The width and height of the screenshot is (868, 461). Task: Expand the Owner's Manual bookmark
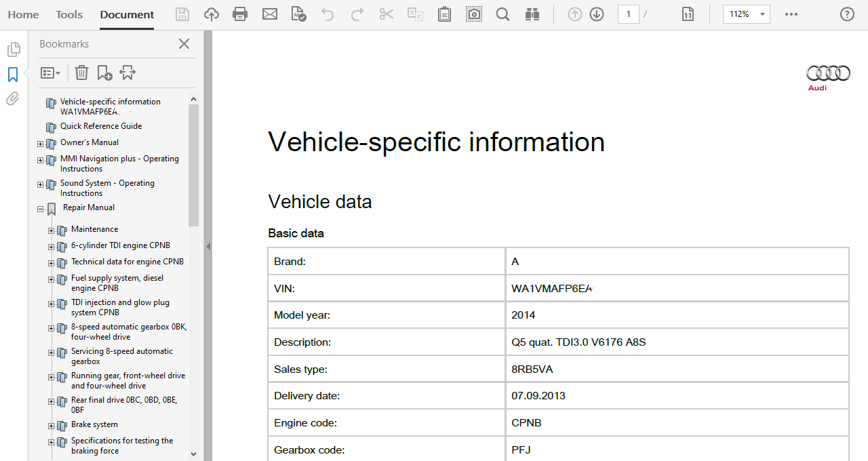point(40,144)
